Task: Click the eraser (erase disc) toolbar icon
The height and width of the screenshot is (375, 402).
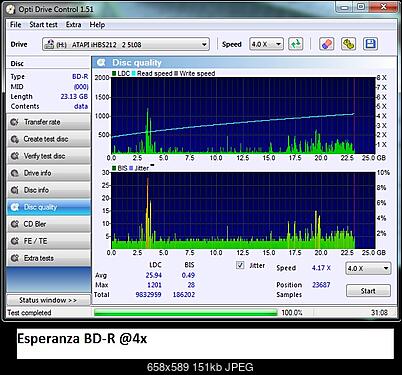Action: (327, 44)
